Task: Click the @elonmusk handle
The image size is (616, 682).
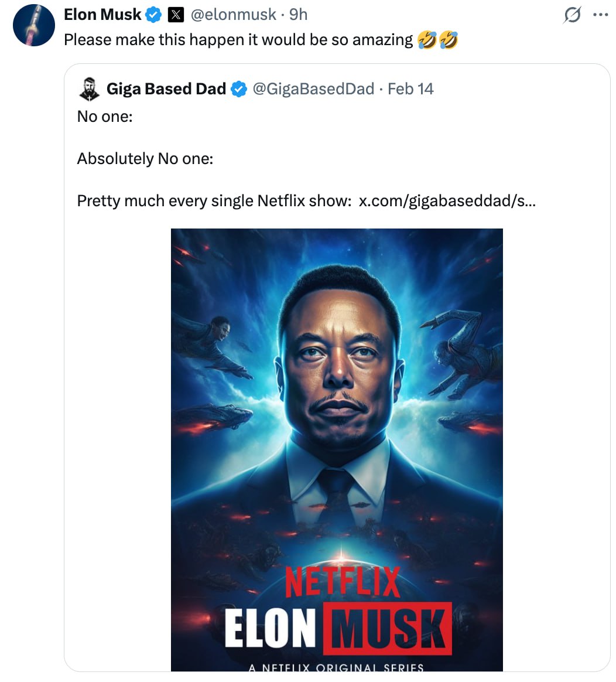Action: click(234, 15)
